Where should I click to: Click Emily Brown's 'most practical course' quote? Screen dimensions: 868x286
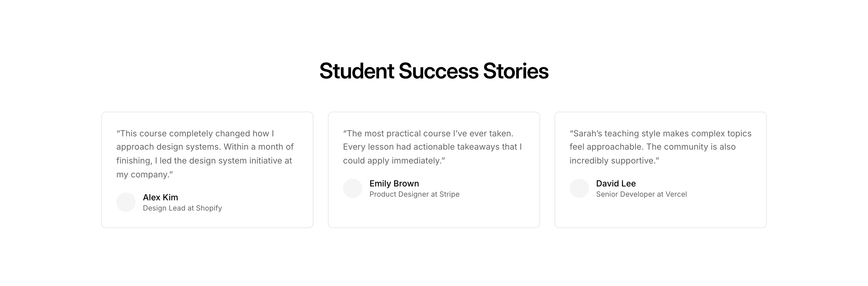pyautogui.click(x=432, y=147)
